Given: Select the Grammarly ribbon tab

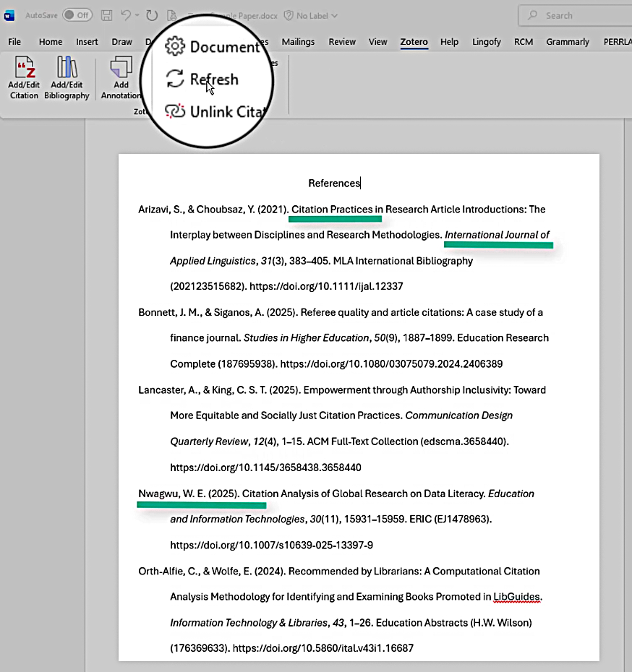Looking at the screenshot, I should pos(568,42).
